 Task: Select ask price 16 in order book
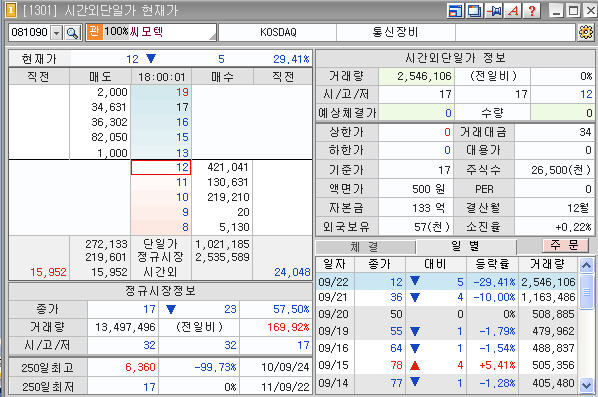(x=161, y=122)
